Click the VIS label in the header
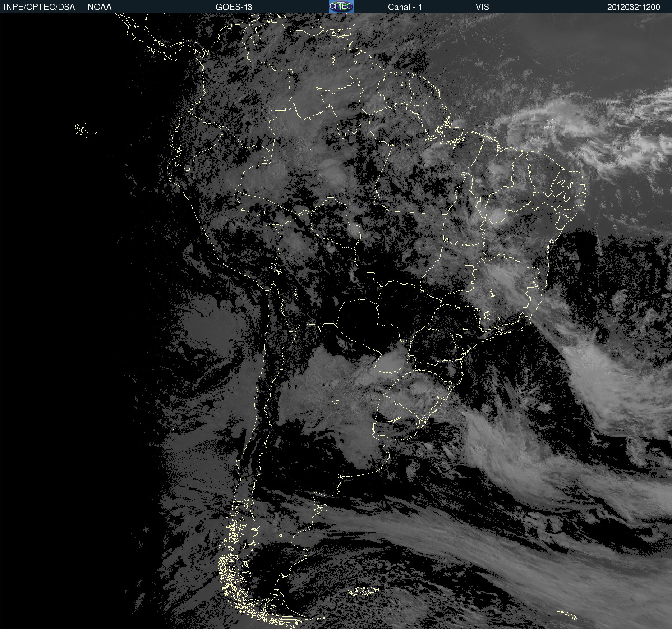 pyautogui.click(x=482, y=7)
